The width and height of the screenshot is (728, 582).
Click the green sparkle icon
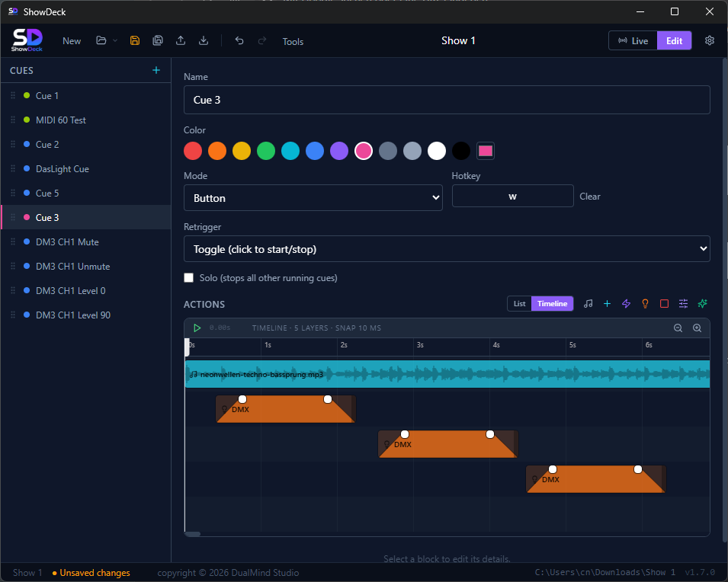703,303
